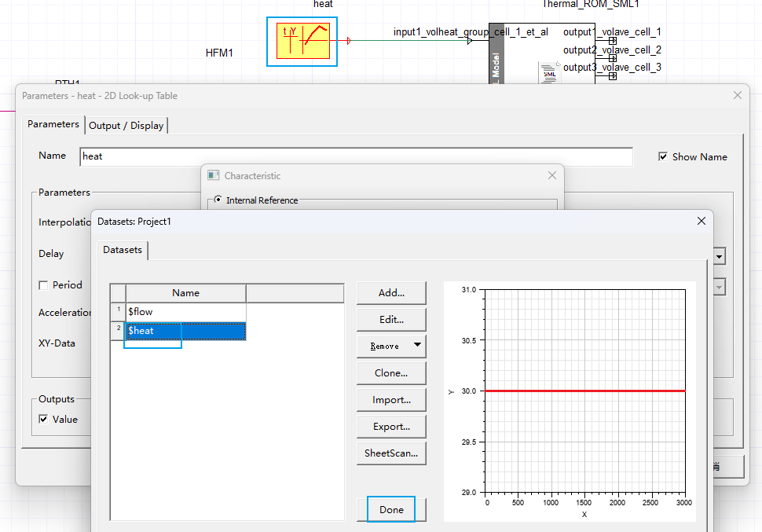Click output3_volave_cell_3 port connector

(x=612, y=75)
